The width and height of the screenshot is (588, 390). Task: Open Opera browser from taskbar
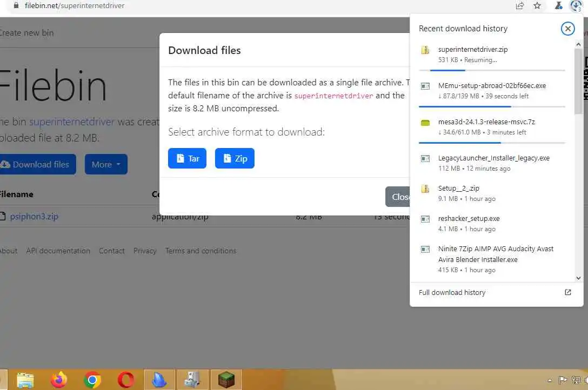tap(125, 380)
